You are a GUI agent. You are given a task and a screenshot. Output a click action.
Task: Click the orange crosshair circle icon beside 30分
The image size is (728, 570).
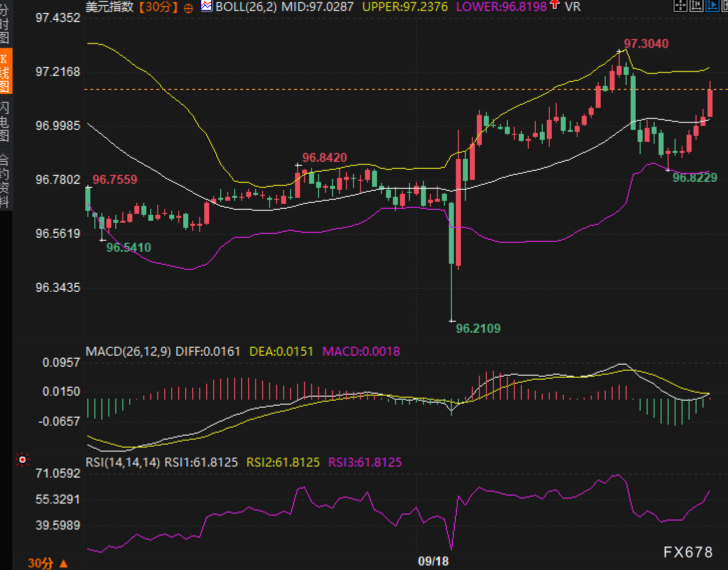tap(189, 7)
